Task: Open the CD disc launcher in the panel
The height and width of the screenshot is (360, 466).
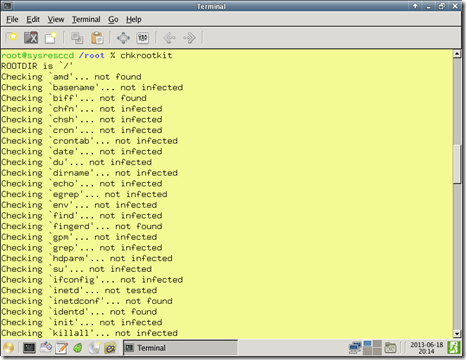Action: point(94,348)
